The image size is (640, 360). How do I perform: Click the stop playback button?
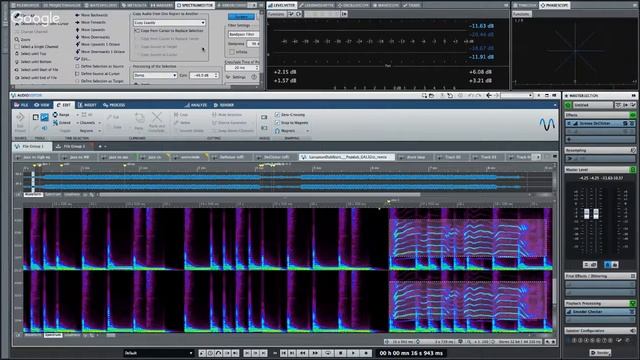340,353
